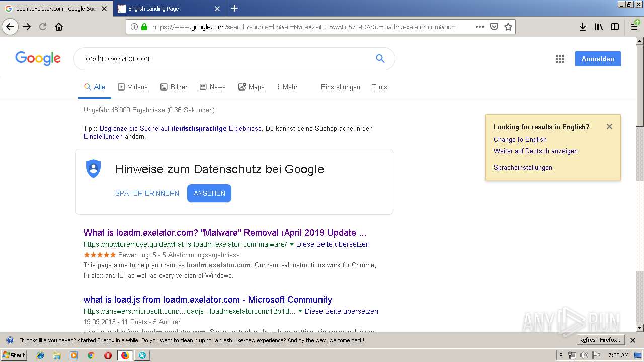The image size is (644, 362).
Task: Open the Microsoft Community load.js result
Action: point(208,300)
